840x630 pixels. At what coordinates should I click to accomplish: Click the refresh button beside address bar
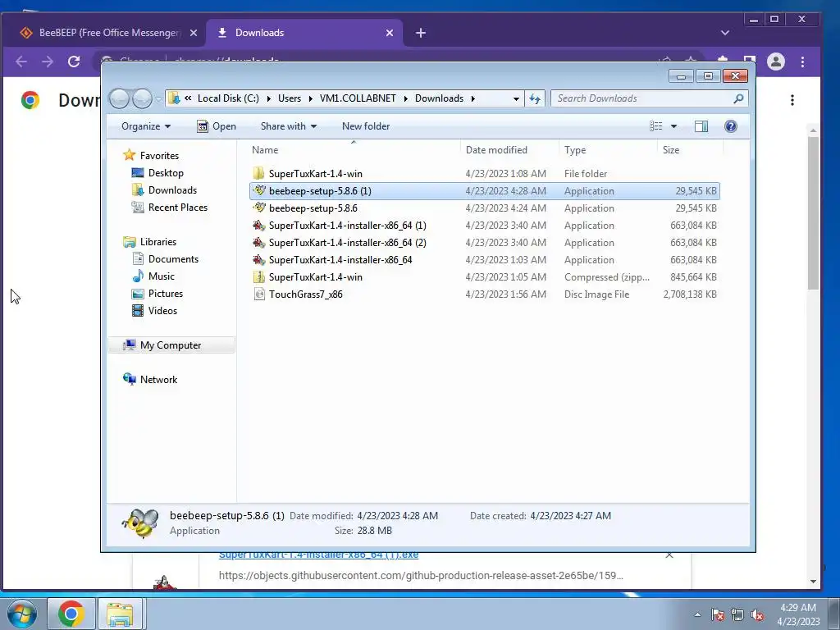click(x=535, y=98)
